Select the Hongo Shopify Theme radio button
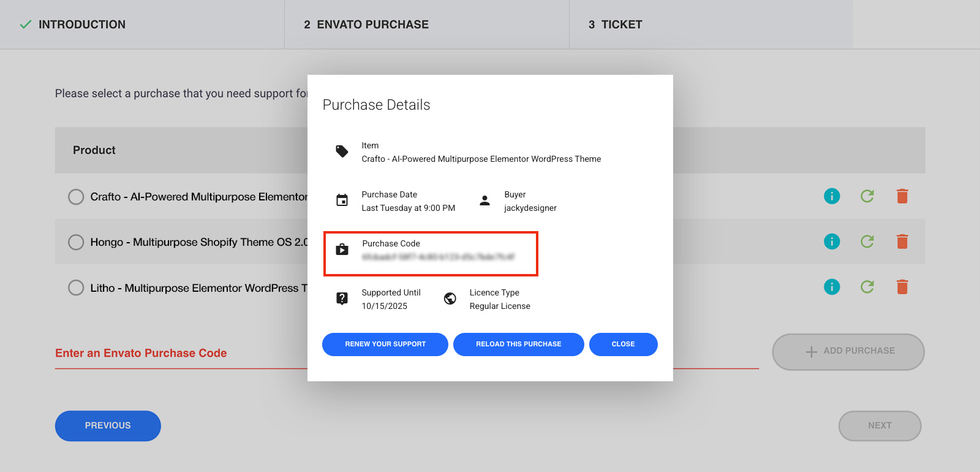 pyautogui.click(x=75, y=242)
